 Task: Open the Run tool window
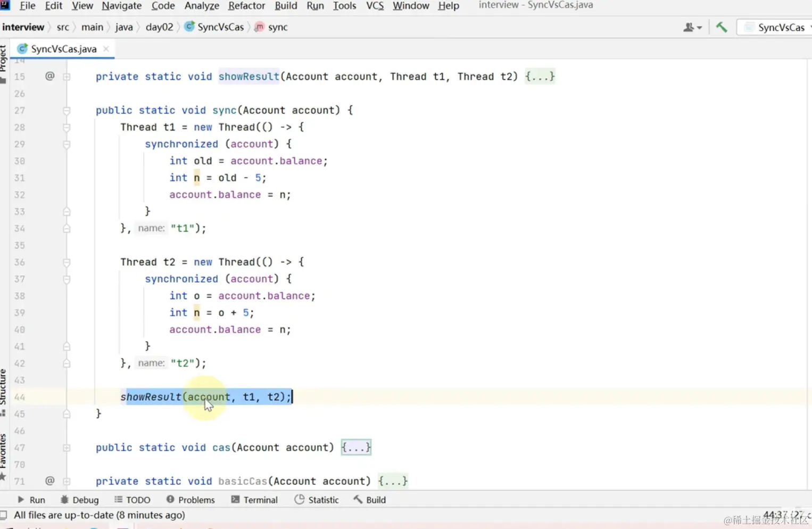(31, 500)
